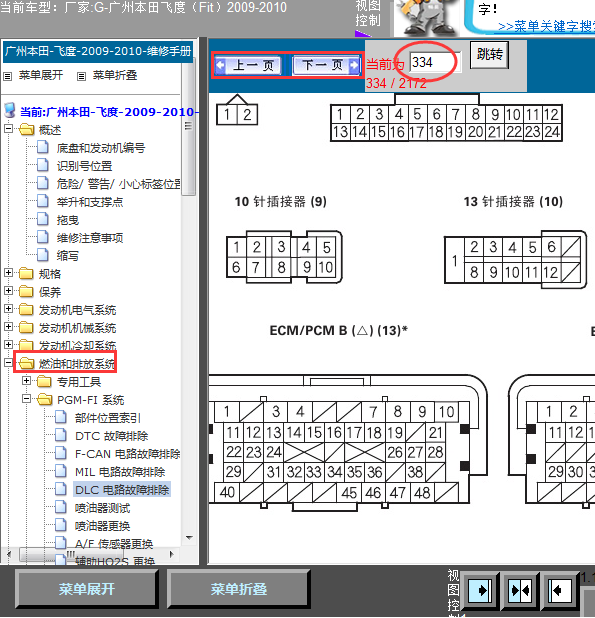Screen dimensions: 595x618
Task: Click top 菜单折叠 icon in tree panel
Action: pos(81,76)
